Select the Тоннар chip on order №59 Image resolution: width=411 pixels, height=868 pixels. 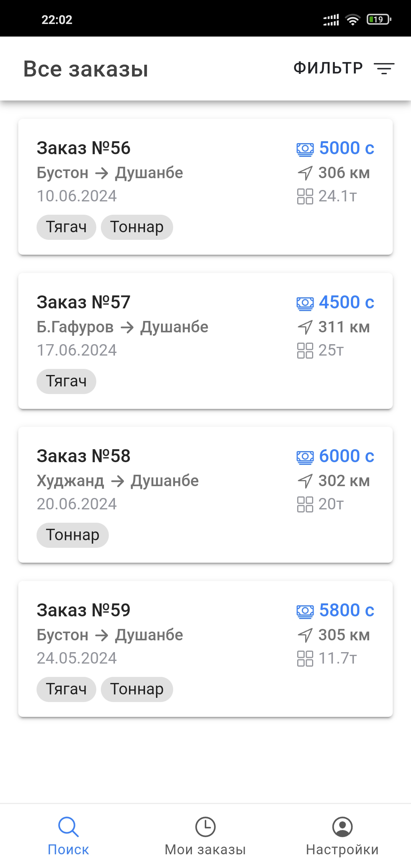137,689
